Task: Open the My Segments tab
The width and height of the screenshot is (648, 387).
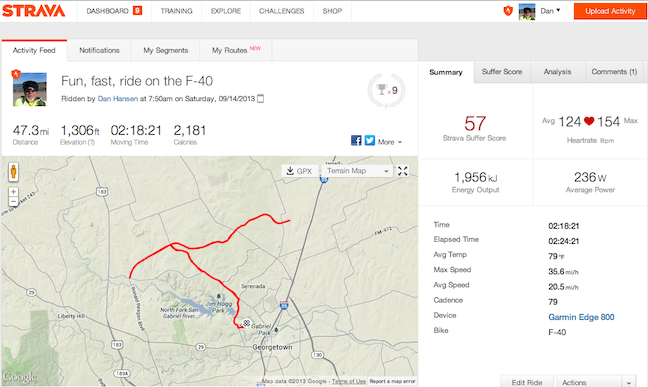Action: point(166,50)
